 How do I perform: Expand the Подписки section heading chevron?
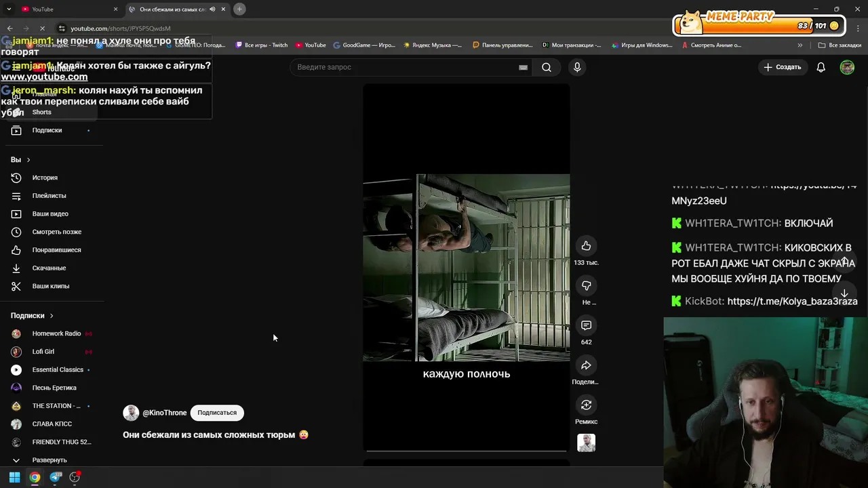click(x=51, y=316)
